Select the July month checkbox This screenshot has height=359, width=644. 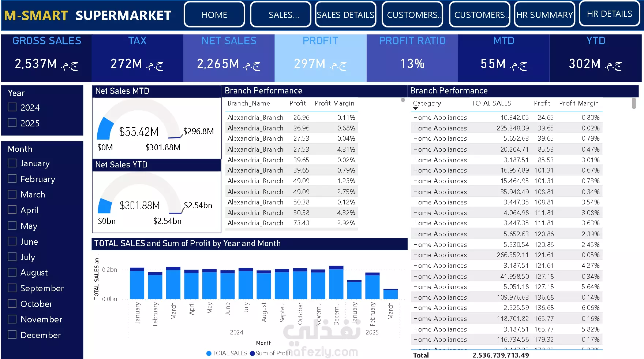[x=12, y=257]
